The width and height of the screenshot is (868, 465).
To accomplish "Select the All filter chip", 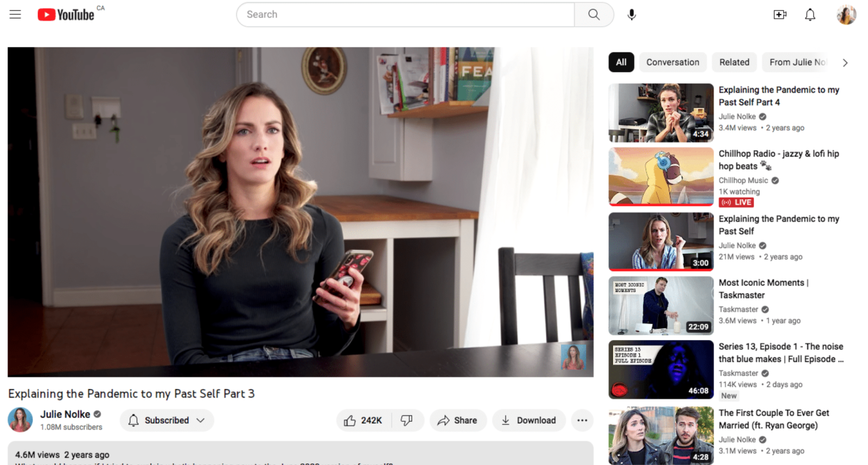I will [x=621, y=62].
